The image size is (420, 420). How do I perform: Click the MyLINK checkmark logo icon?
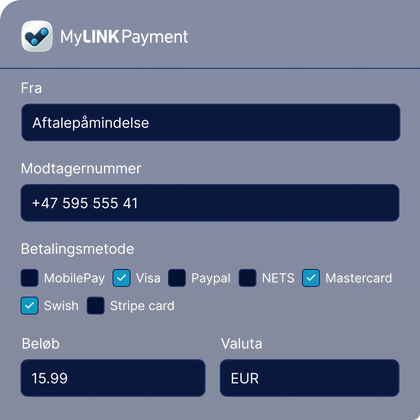37,36
